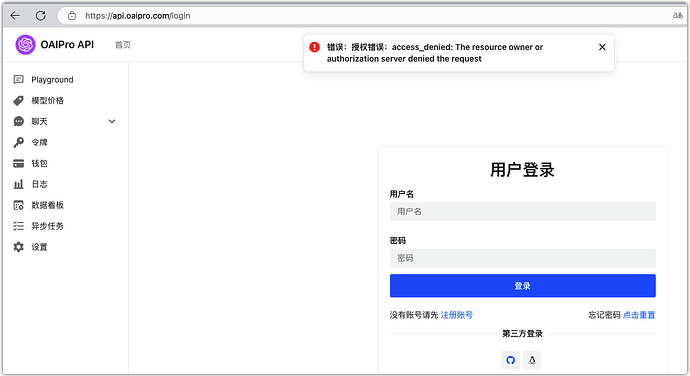
Task: Open the 令牌 key icon entry
Action: pyautogui.click(x=18, y=143)
